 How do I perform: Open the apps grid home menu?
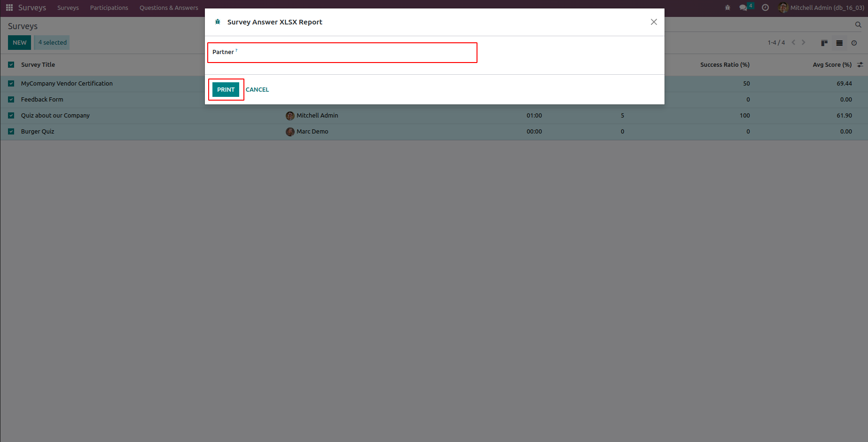(x=9, y=8)
